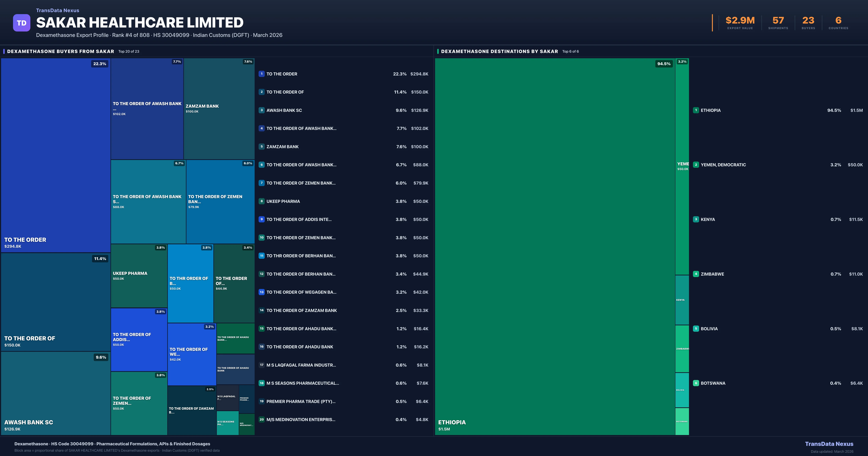The width and height of the screenshot is (868, 456).
Task: Click rank badge 5 beside ZAMZAM BANK
Action: point(261,147)
